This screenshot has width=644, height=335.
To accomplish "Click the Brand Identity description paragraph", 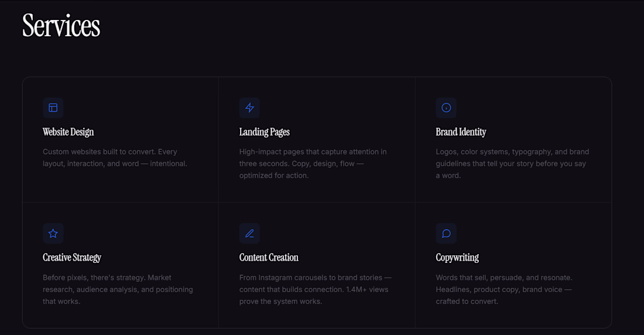I will pos(513,163).
